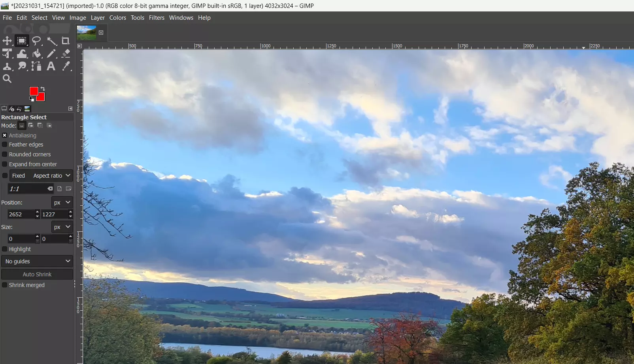Select the Eraser tool

(x=66, y=53)
